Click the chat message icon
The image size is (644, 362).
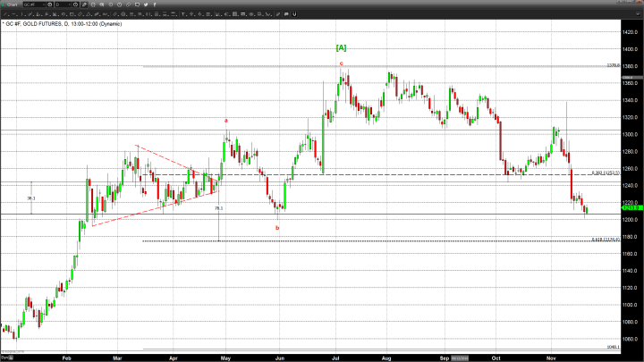point(137,4)
